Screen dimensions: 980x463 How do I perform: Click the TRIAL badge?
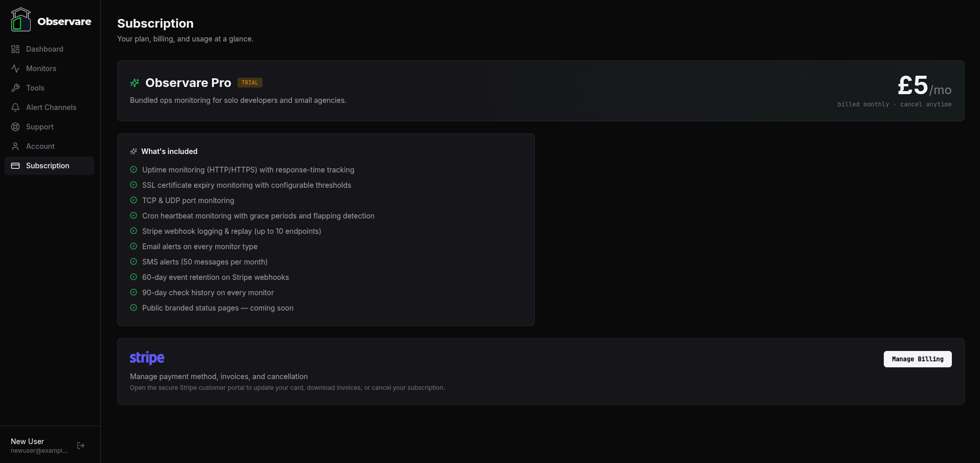[x=250, y=82]
